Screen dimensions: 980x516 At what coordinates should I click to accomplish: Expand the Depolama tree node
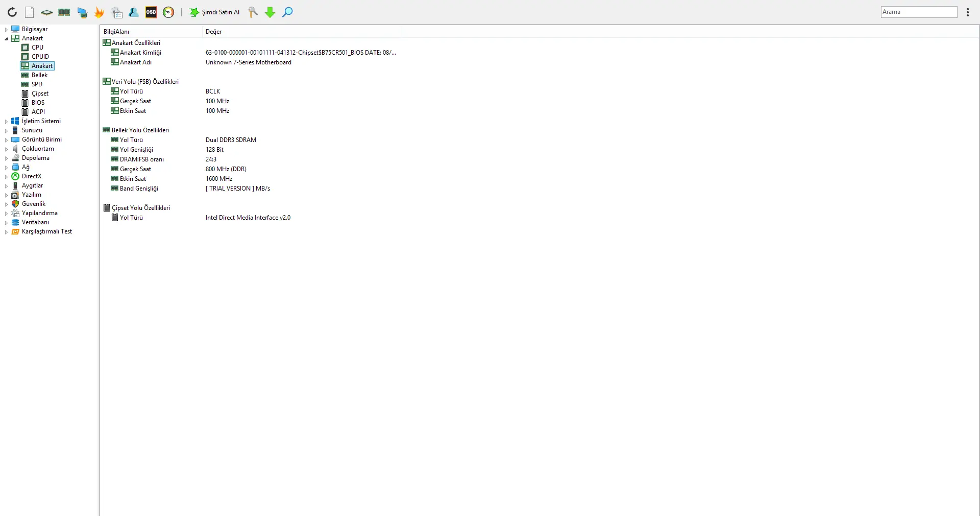(x=6, y=158)
